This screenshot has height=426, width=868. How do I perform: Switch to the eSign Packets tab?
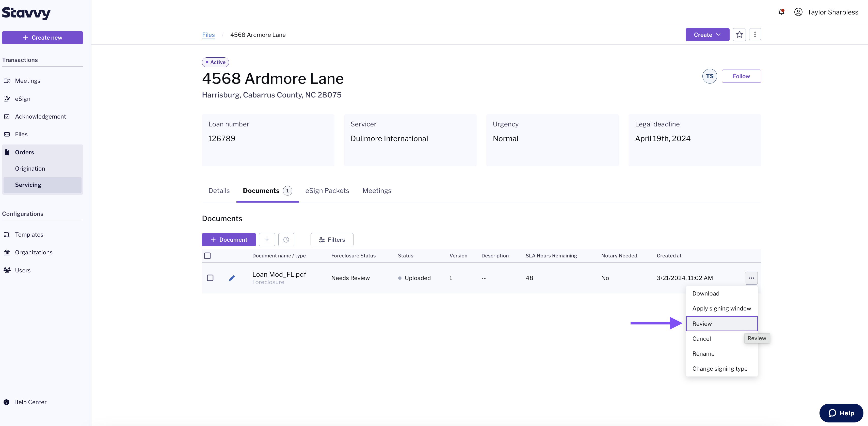tap(327, 191)
